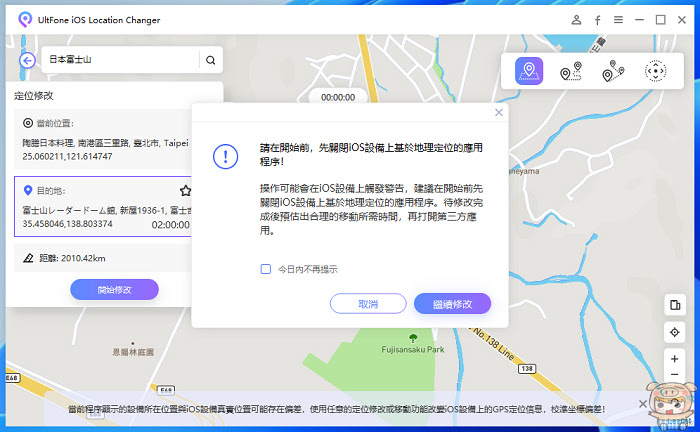Click the 開始修改 button
Image resolution: width=700 pixels, height=432 pixels.
pyautogui.click(x=114, y=290)
